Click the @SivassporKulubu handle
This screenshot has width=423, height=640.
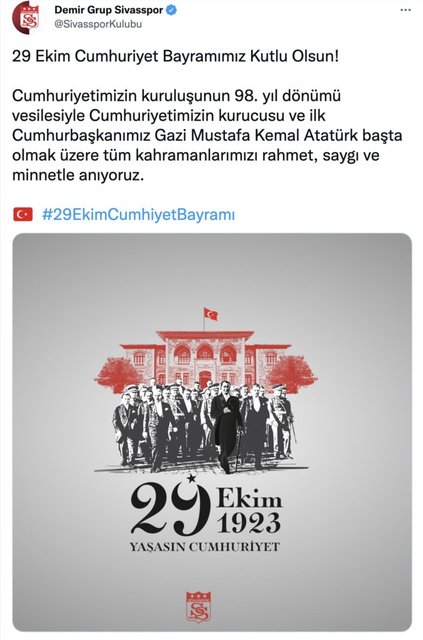[98, 24]
